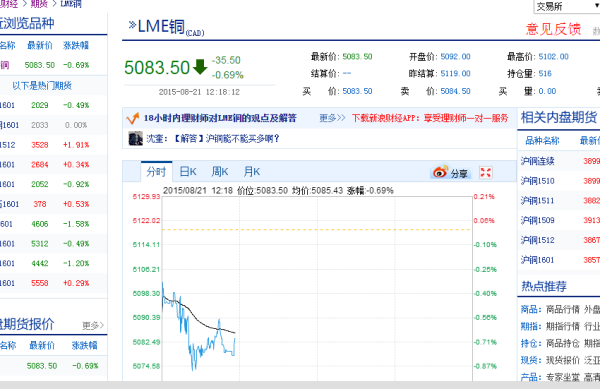Click the green down arrow beside 5083.50
Screen dimensions: 600x389
(200, 67)
